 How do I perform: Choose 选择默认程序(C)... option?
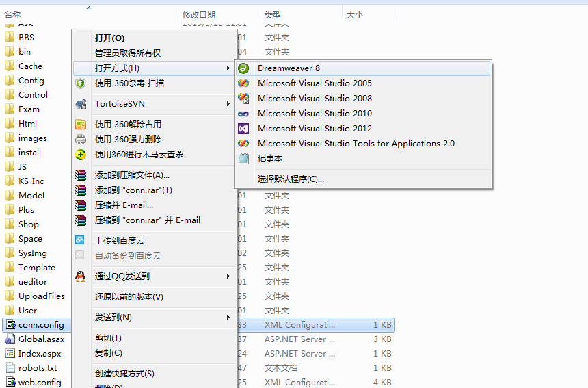(363, 179)
